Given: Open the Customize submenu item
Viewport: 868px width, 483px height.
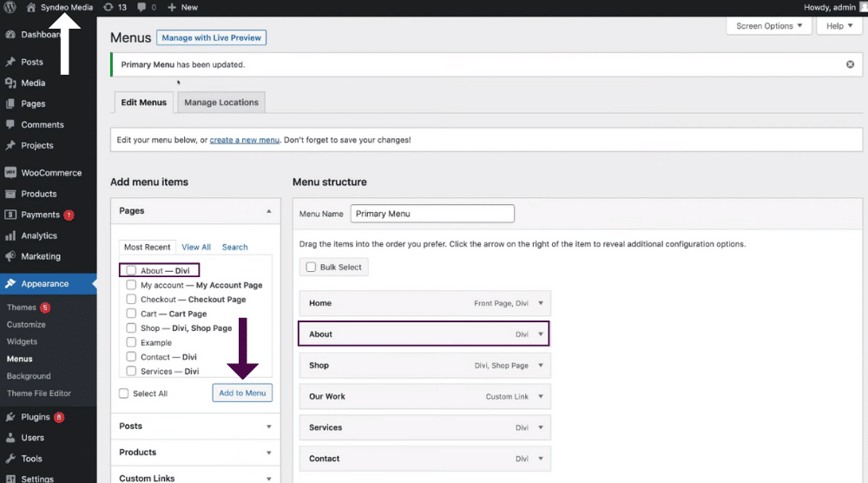Looking at the screenshot, I should (x=26, y=325).
